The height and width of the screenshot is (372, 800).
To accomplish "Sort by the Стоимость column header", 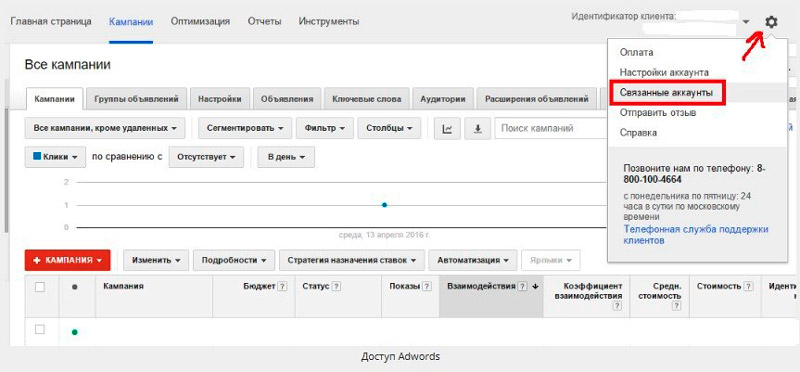I will (720, 287).
